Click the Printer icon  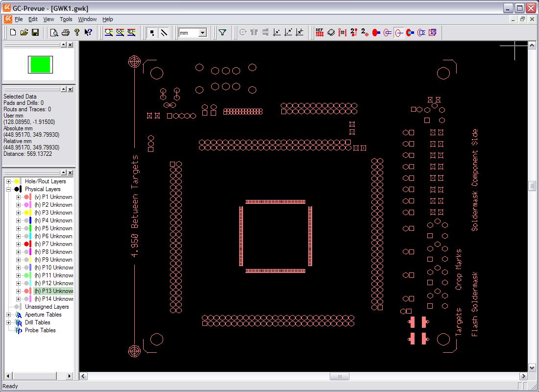pos(66,32)
